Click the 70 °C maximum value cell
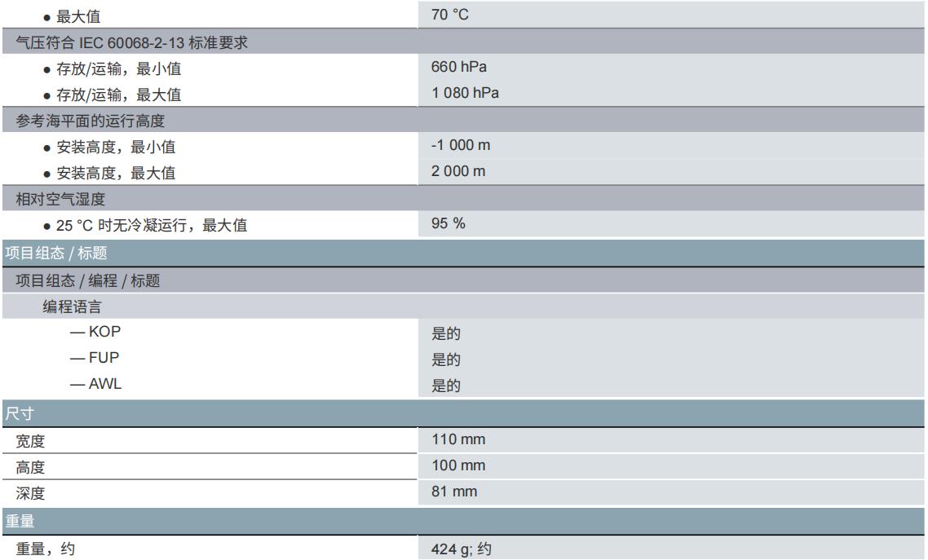The height and width of the screenshot is (560, 928). tap(450, 15)
